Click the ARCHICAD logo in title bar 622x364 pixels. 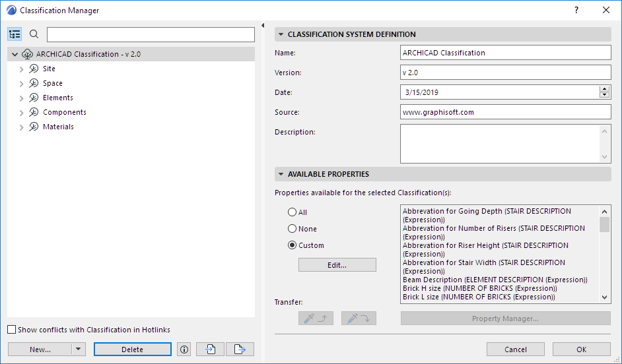[11, 11]
